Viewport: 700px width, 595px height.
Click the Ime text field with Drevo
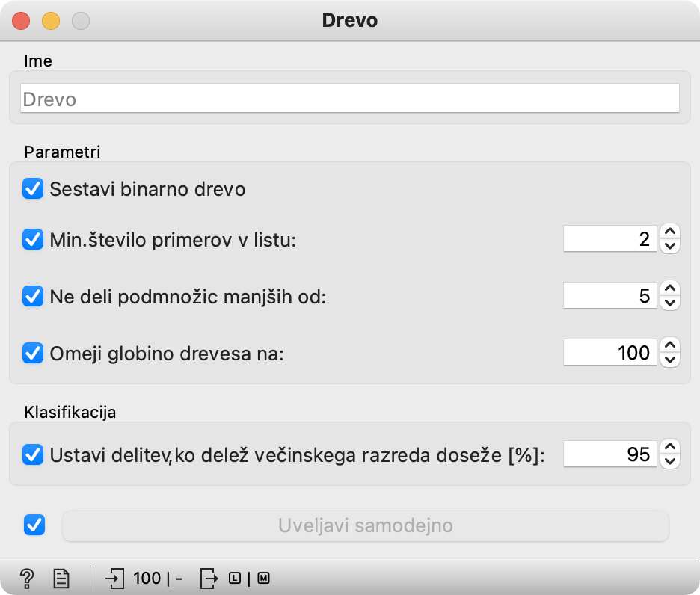point(350,98)
